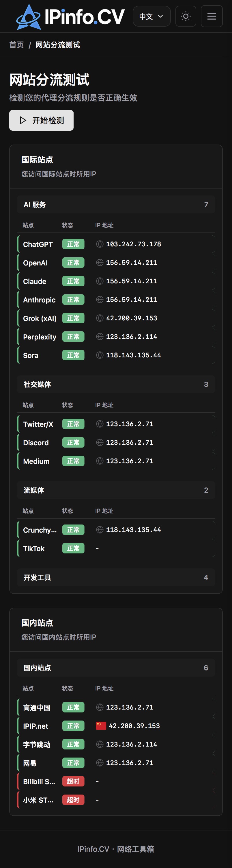Click the globe icon next to Grok's IP
The image size is (232, 868).
(100, 318)
